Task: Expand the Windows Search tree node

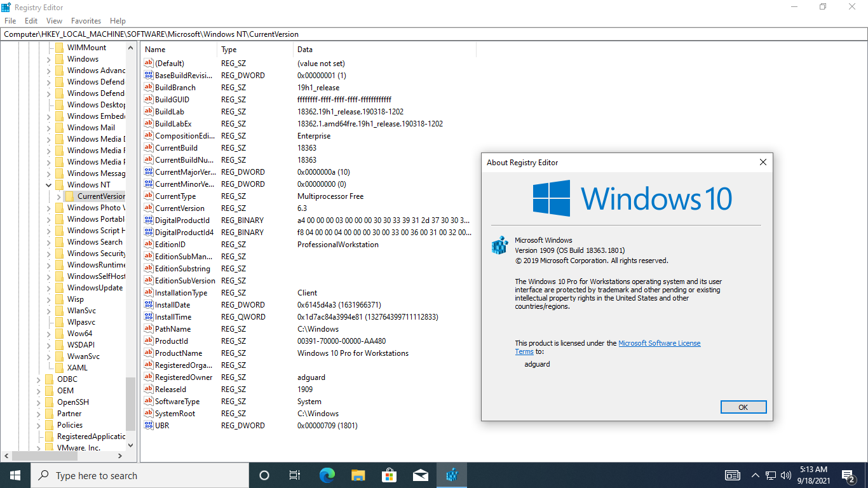Action: coord(48,242)
